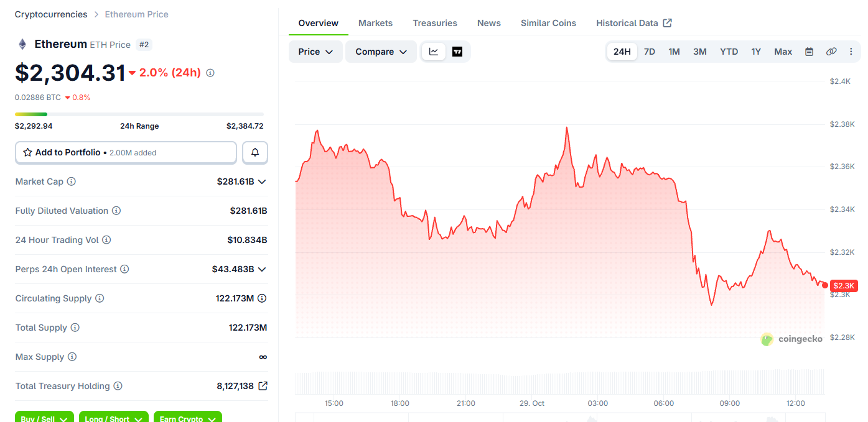The height and width of the screenshot is (422, 868).
Task: Show Total Treasury Holding info icon
Action: point(118,386)
